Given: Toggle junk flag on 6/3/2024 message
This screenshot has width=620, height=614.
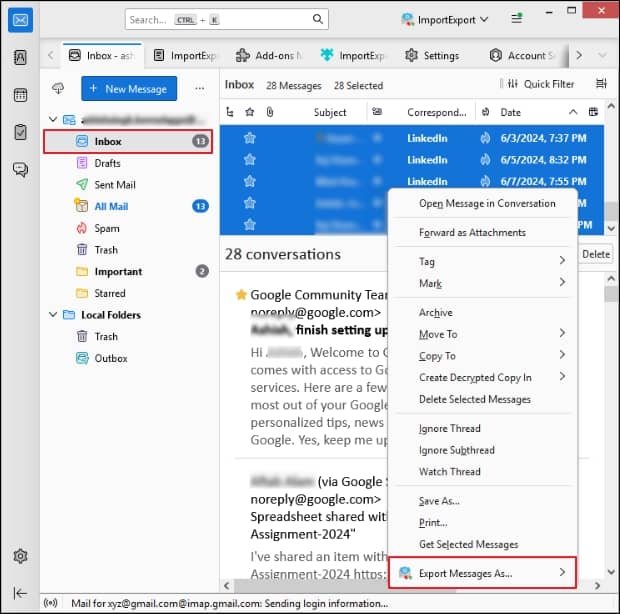Looking at the screenshot, I should tap(485, 138).
